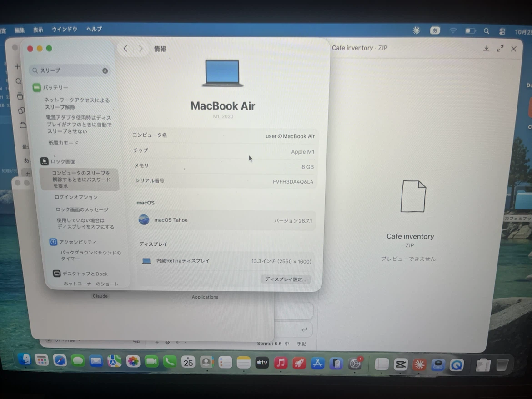532x399 pixels.
Task: Open App Store from the Dock
Action: click(317, 364)
